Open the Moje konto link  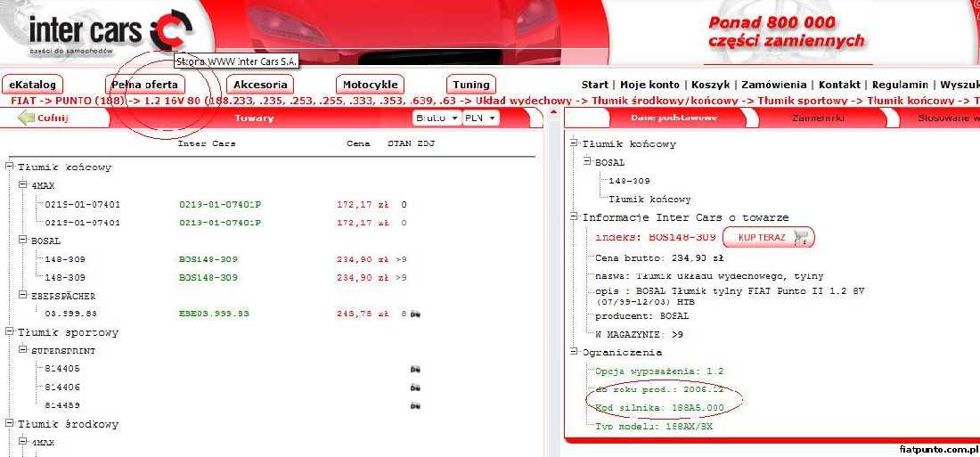tap(649, 85)
